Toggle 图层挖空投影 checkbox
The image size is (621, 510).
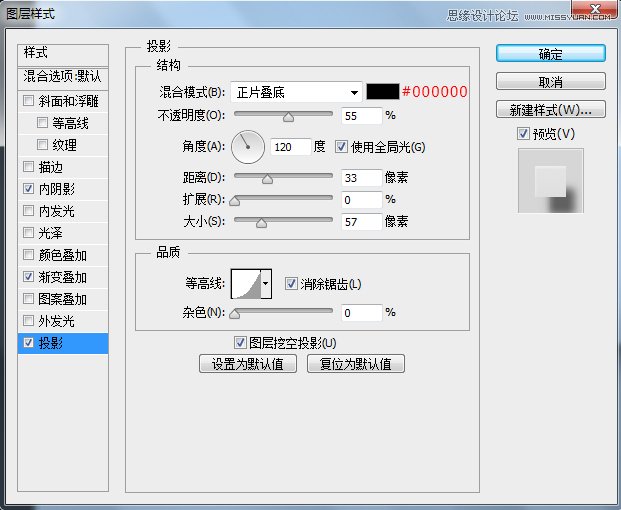[x=240, y=343]
